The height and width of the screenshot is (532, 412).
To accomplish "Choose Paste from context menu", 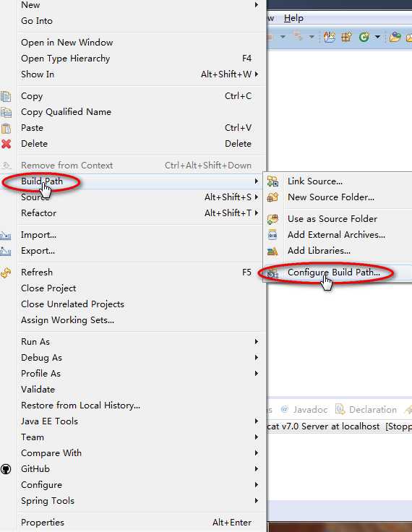I will pyautogui.click(x=141, y=128).
